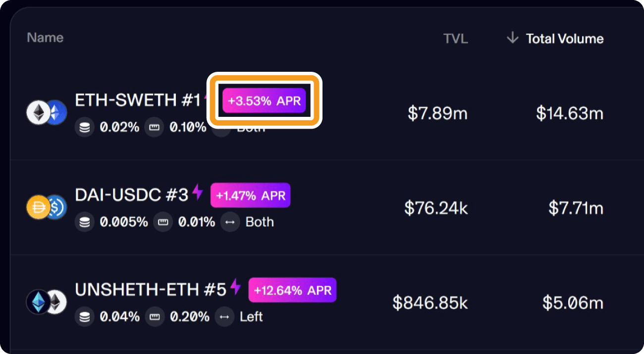The image size is (644, 354).
Task: Click the 0.02% fee coin-stack icon
Action: click(x=85, y=128)
